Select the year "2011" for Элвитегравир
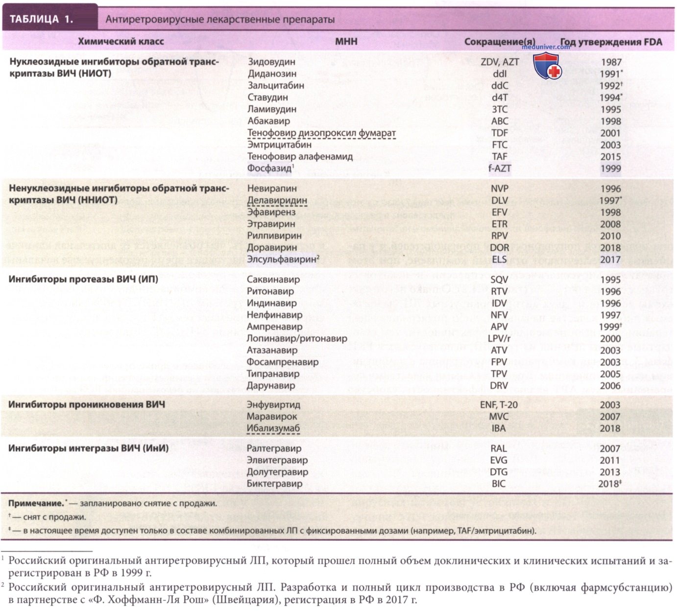This screenshot has width=677, height=616. (x=609, y=460)
